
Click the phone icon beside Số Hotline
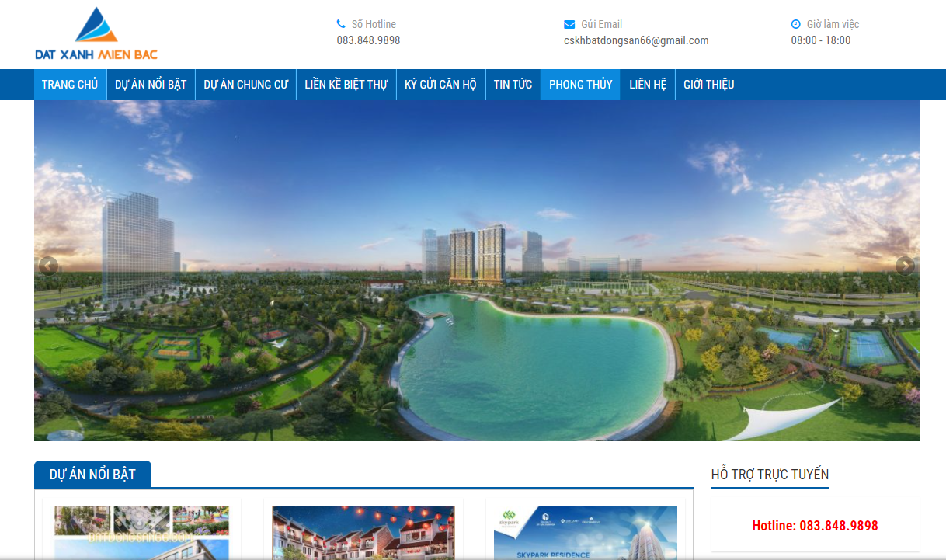coord(341,24)
